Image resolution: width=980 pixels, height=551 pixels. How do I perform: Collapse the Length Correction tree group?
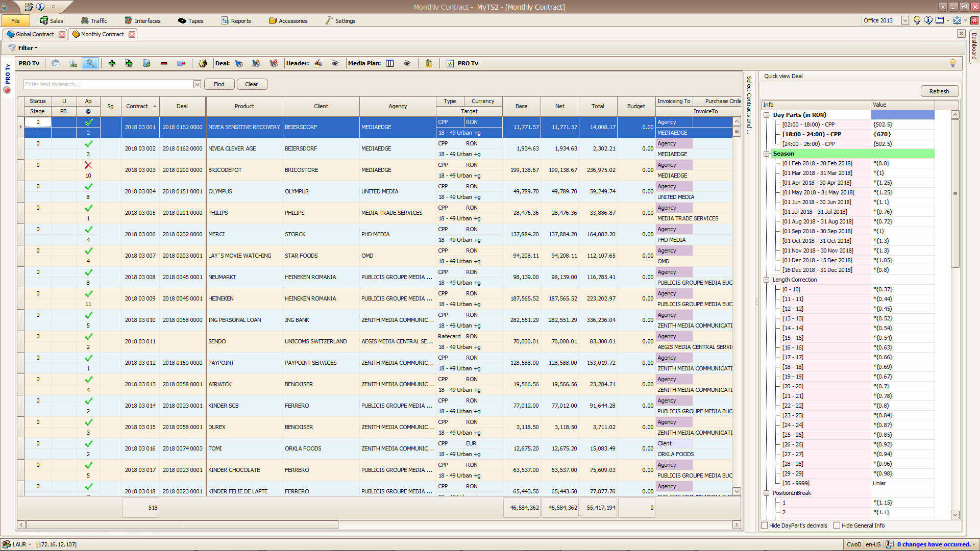(x=767, y=280)
